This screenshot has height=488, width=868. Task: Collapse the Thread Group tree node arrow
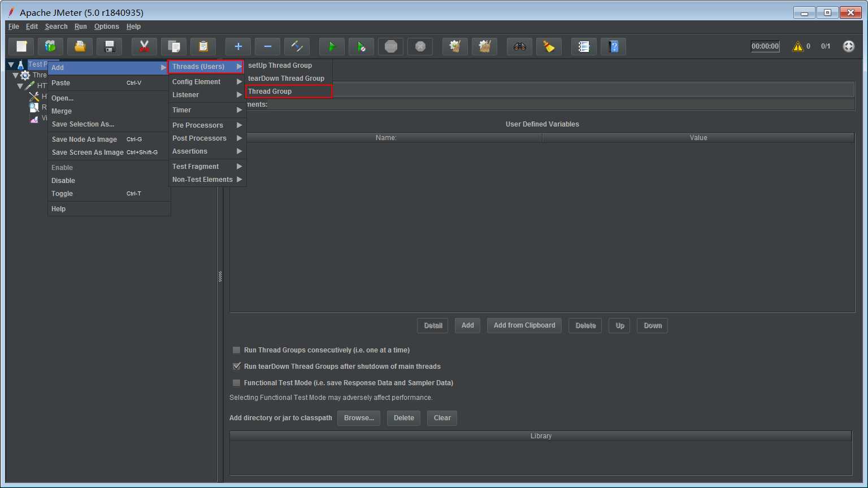(16, 75)
